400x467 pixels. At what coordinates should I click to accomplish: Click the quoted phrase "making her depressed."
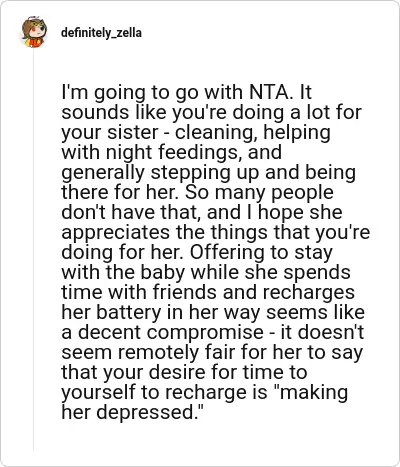(x=205, y=402)
